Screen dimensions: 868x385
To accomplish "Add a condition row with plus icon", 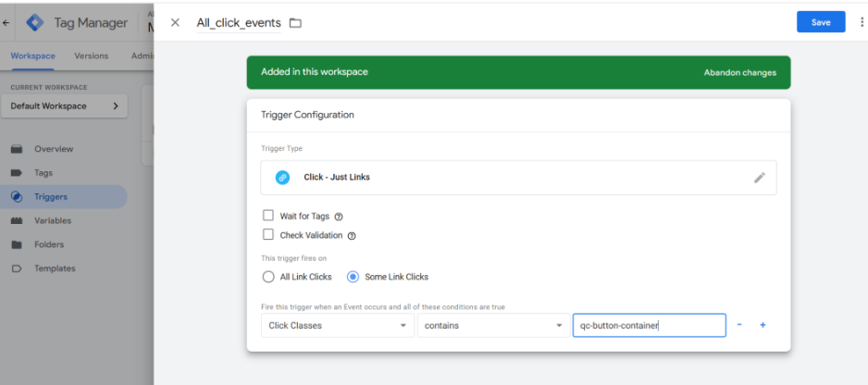I will click(x=763, y=325).
